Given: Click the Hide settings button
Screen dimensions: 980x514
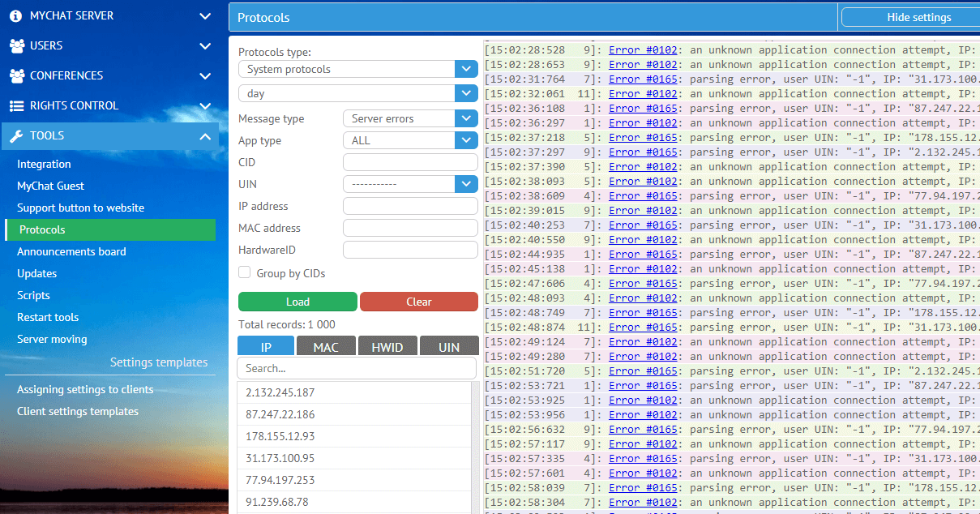Looking at the screenshot, I should pos(910,17).
